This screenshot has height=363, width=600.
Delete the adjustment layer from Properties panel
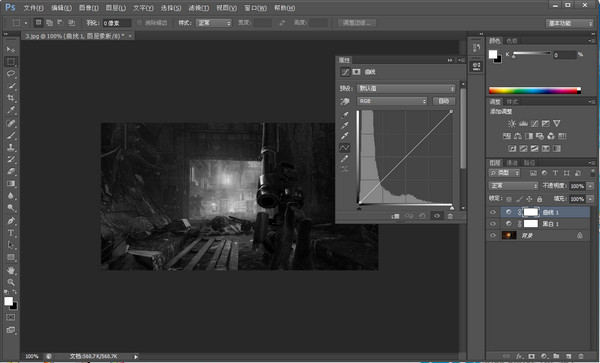[450, 216]
